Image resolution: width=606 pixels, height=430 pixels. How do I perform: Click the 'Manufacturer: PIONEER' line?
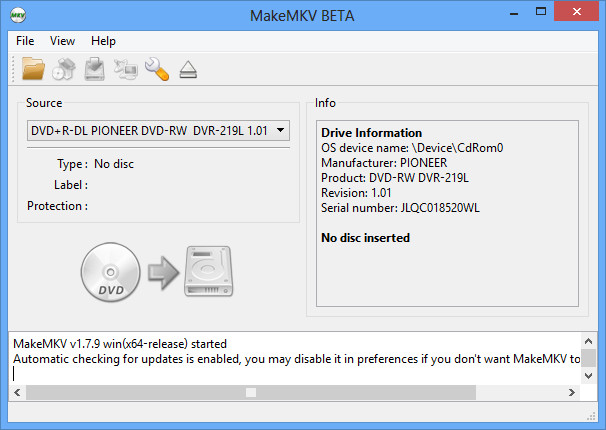pos(384,163)
